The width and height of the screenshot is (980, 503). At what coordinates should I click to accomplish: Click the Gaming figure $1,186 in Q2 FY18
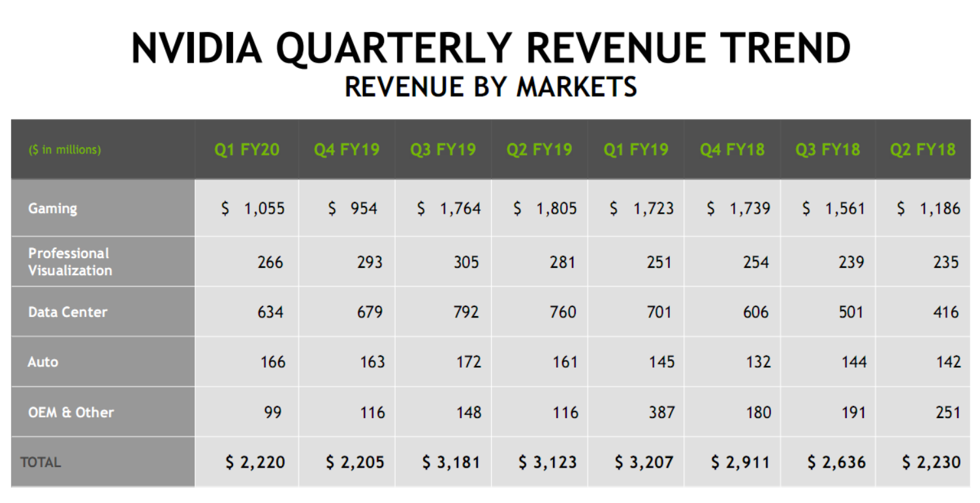tap(925, 208)
